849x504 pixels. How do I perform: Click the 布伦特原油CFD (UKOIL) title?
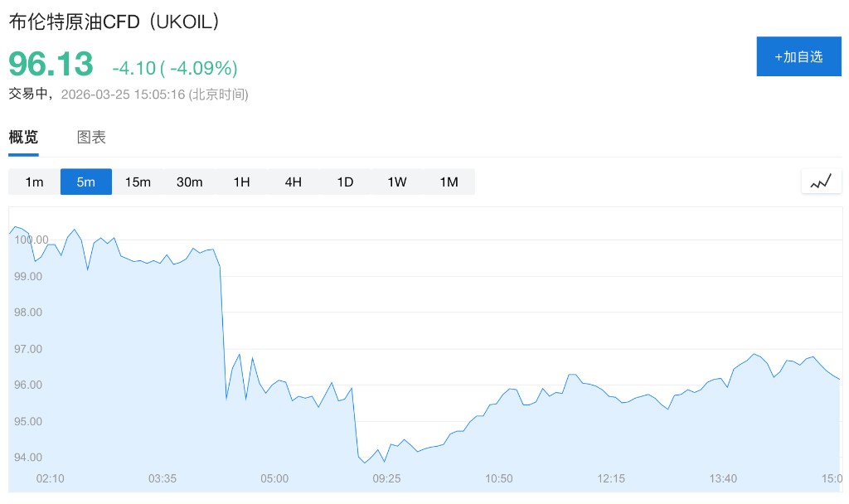(x=115, y=22)
